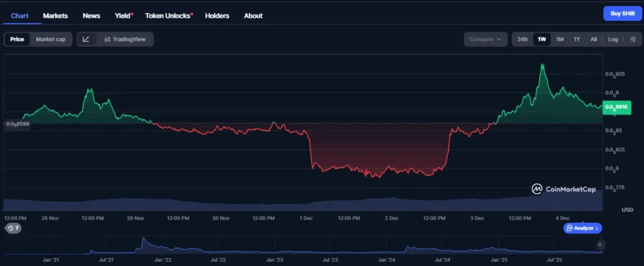Click the USD currency label
The width and height of the screenshot is (644, 266).
[x=627, y=210]
